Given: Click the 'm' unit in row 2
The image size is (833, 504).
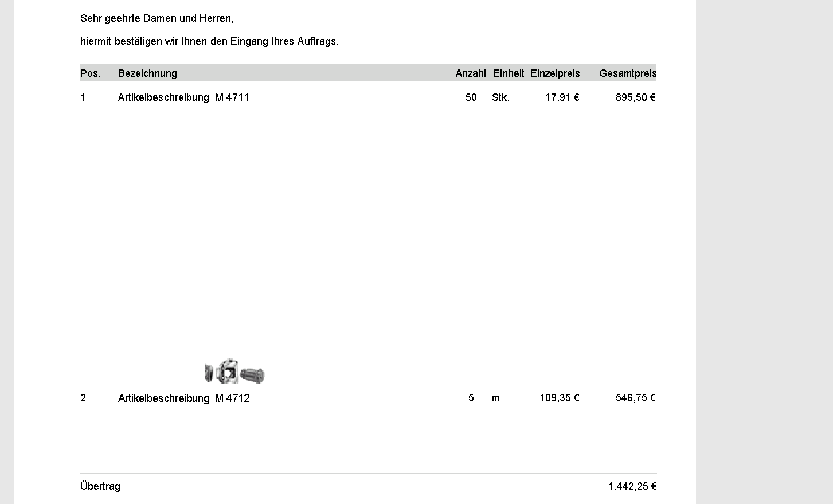Looking at the screenshot, I should pos(496,398).
